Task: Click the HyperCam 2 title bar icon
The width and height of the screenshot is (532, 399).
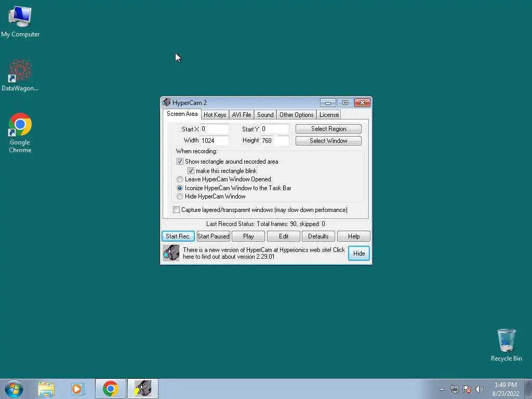Action: pyautogui.click(x=166, y=102)
